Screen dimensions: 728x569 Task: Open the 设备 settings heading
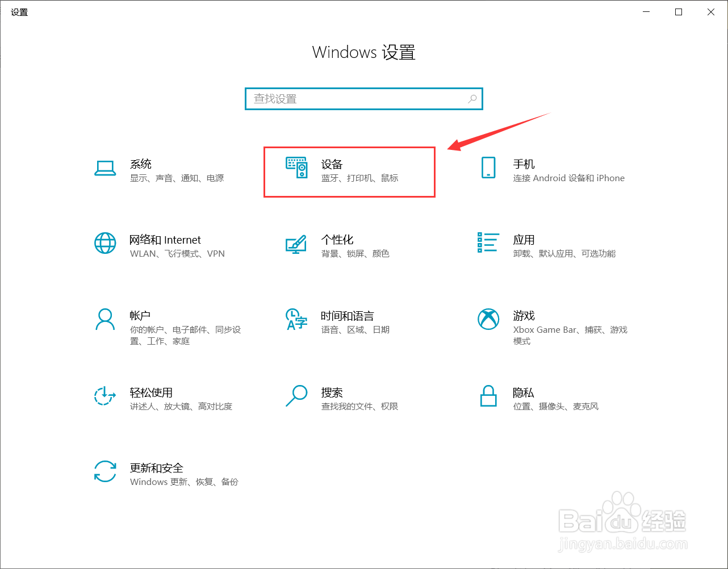332,164
